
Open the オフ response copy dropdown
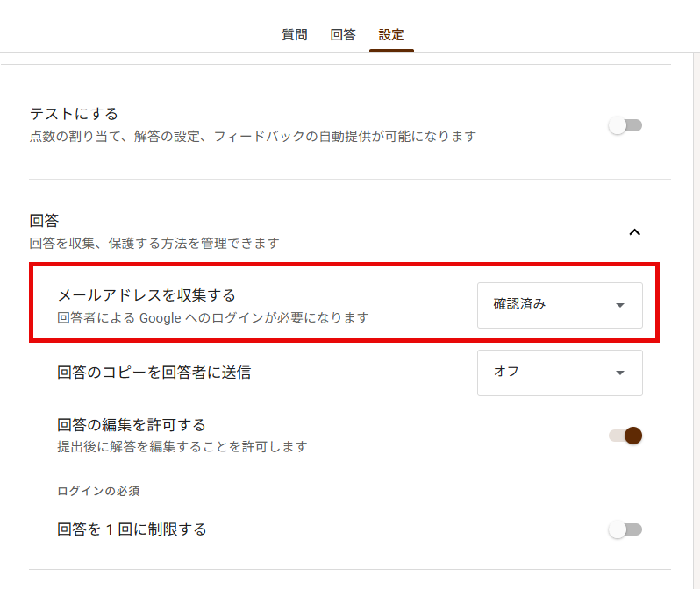point(560,373)
